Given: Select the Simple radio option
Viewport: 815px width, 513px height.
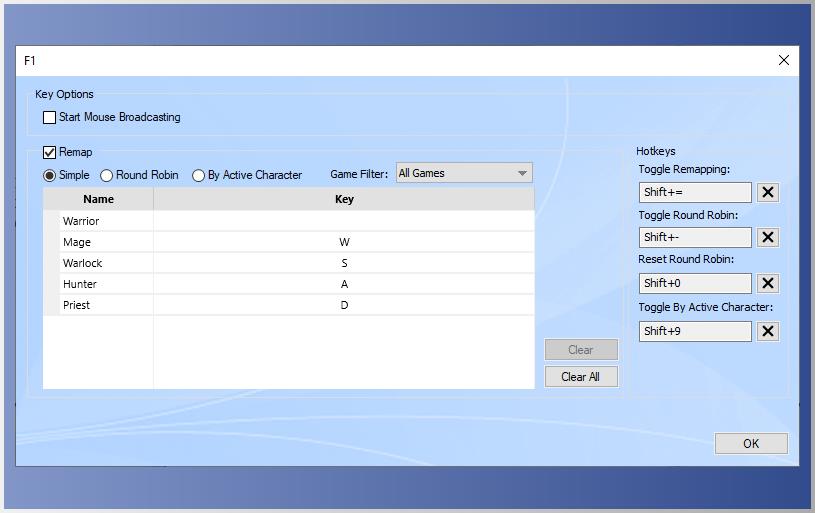Looking at the screenshot, I should [49, 175].
